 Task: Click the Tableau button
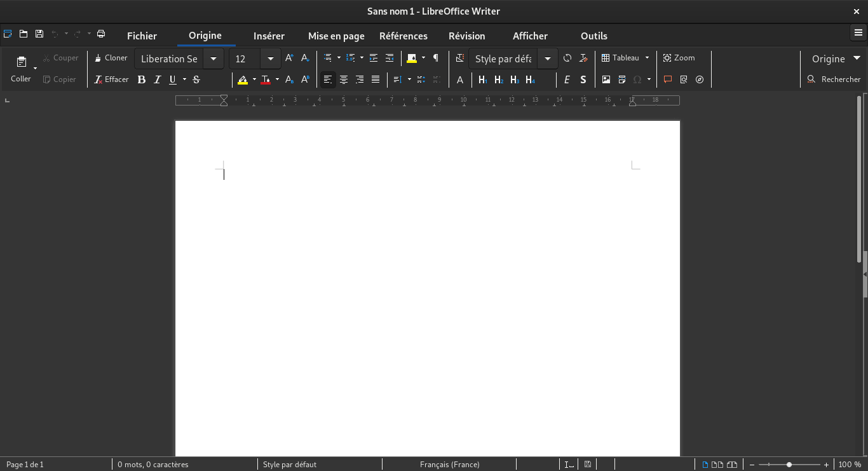620,58
